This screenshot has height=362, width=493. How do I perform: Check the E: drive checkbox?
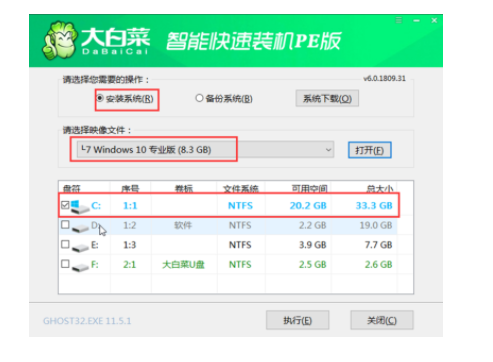point(65,244)
